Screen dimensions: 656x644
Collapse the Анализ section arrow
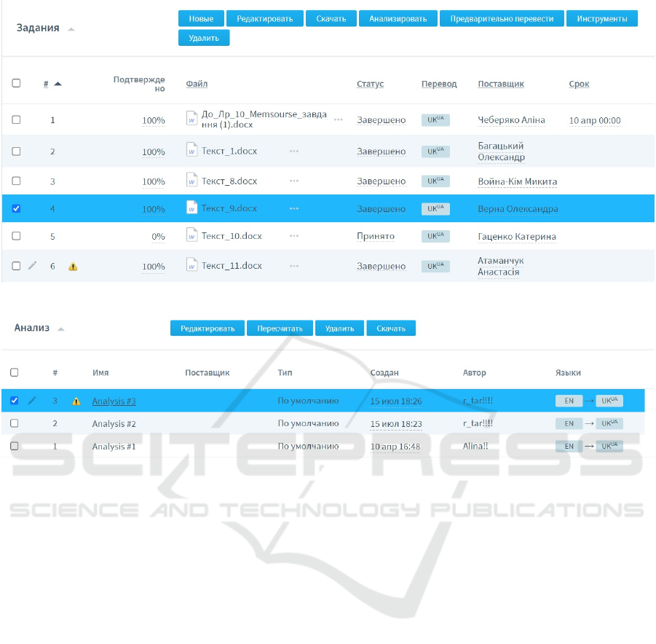(x=61, y=329)
